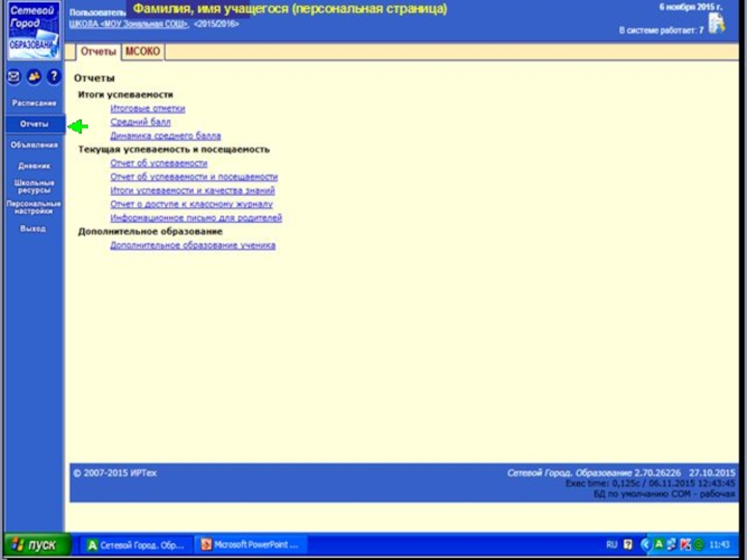The height and width of the screenshot is (560, 747).
Task: Open the Средний балл report link
Action: (x=140, y=122)
